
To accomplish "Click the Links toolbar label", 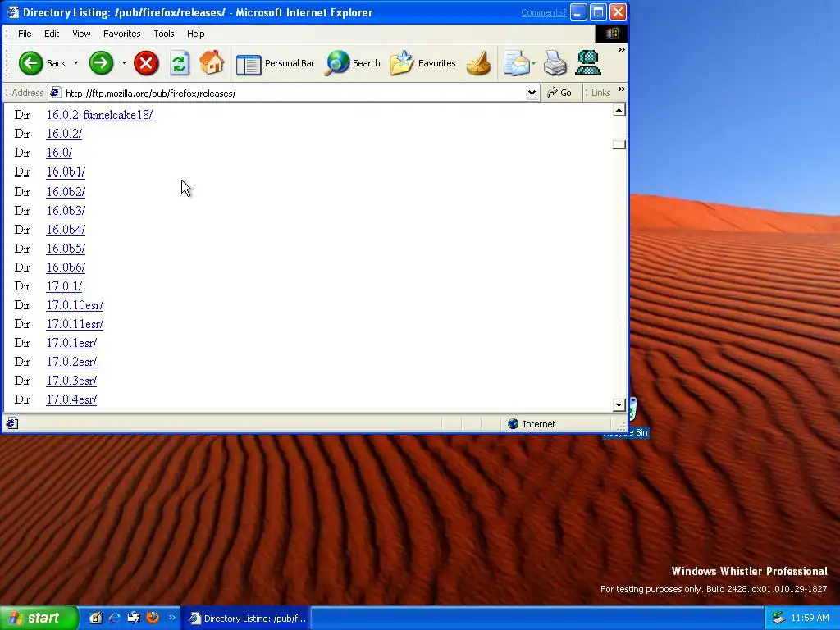I will coord(600,94).
